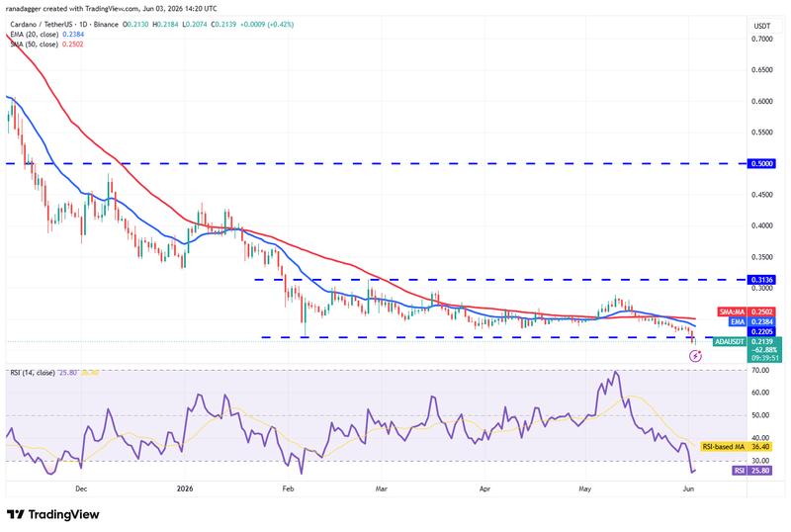
Task: Click the high value H0.2184
Action: pos(165,25)
